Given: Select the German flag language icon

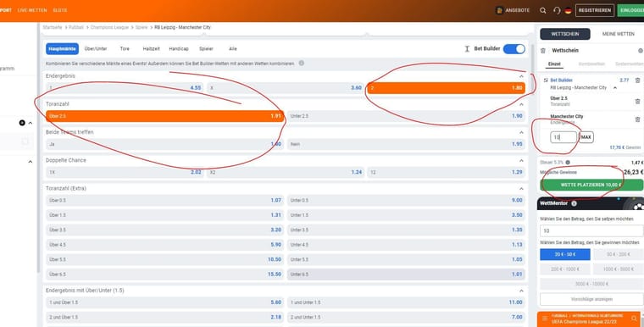Looking at the screenshot, I should (x=568, y=11).
